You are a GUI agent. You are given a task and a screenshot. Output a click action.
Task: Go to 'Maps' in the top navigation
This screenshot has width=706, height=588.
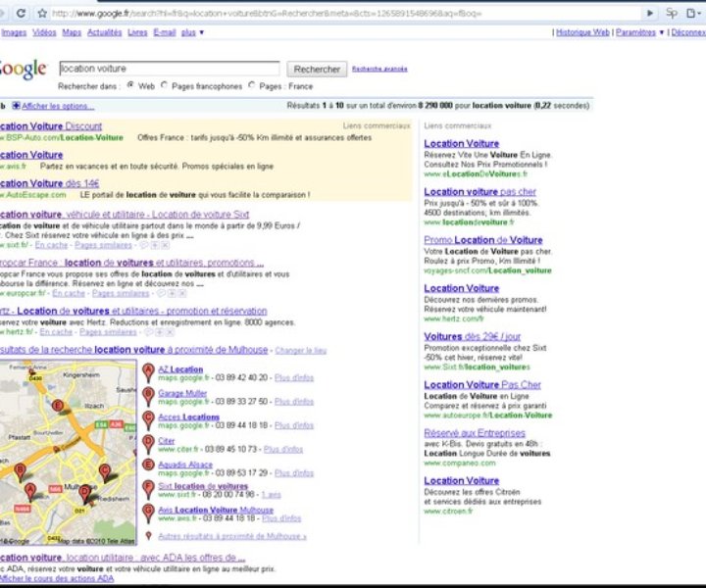[72, 32]
